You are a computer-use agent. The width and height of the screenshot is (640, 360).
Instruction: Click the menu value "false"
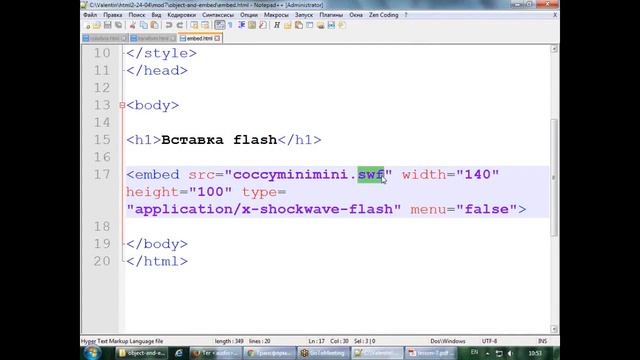pyautogui.click(x=487, y=209)
